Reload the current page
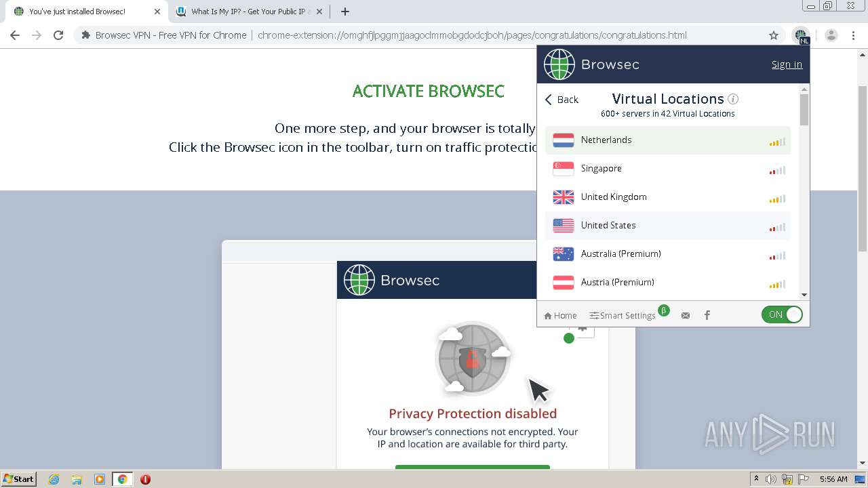This screenshot has height=488, width=868. coord(58,35)
